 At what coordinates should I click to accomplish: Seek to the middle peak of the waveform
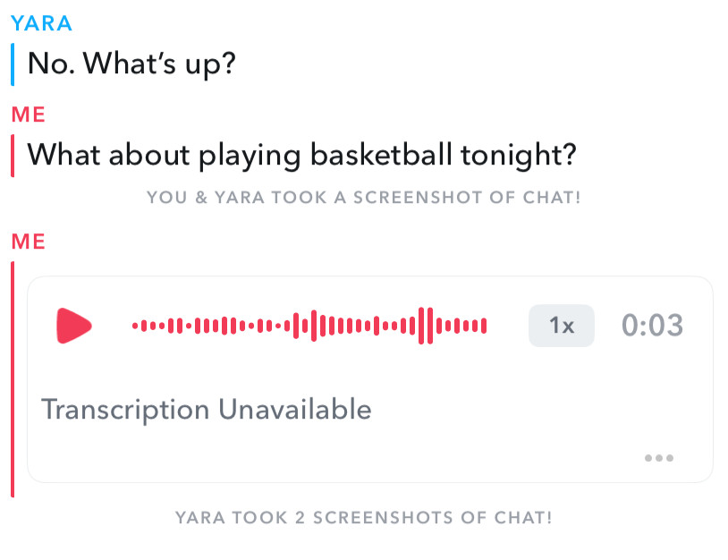point(312,326)
